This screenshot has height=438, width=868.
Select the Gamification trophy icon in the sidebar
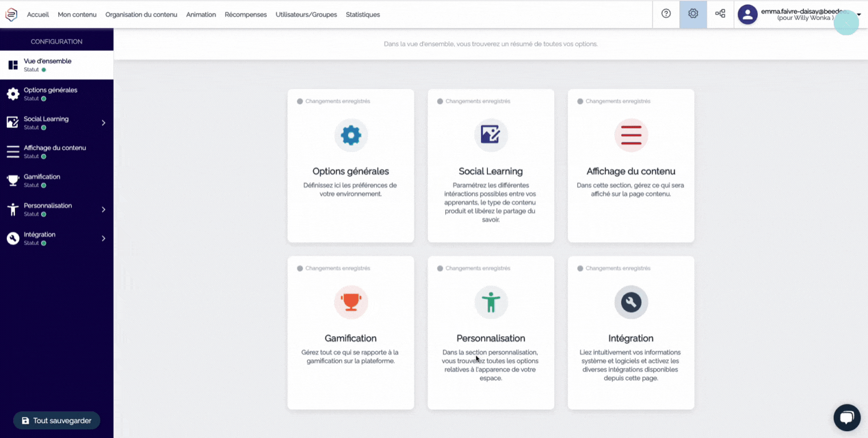click(x=12, y=180)
